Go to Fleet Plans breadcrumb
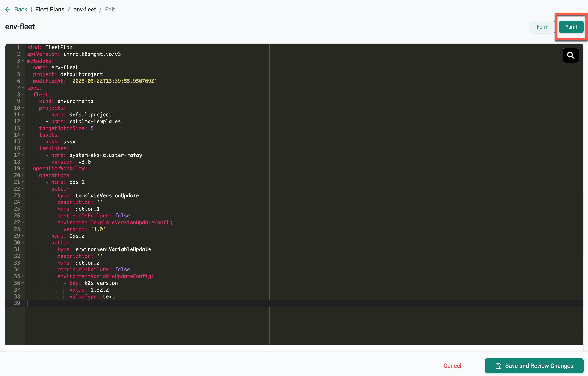The image size is (588, 376). pos(50,10)
